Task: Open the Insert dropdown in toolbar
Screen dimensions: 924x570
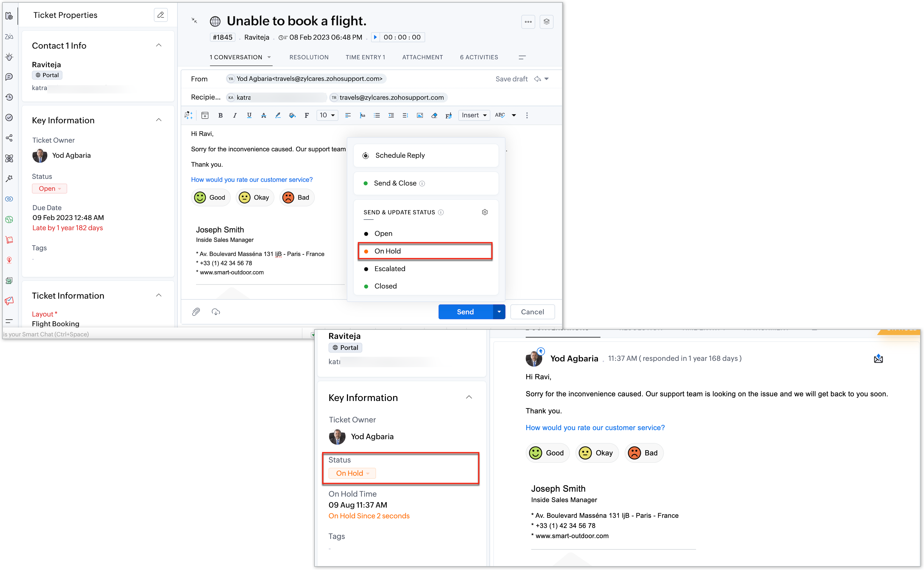Action: [x=474, y=115]
